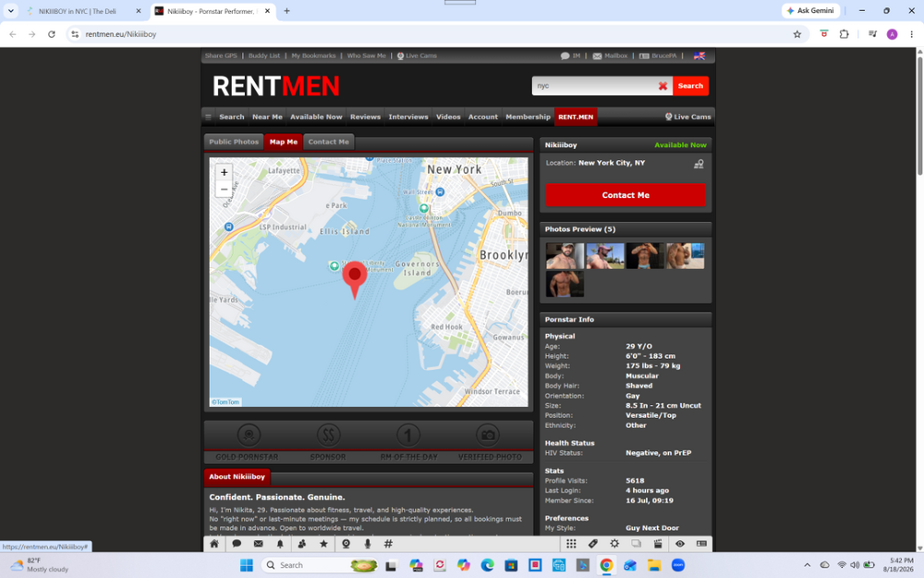Click the red Contact Me button
This screenshot has width=924, height=578.
pos(626,195)
